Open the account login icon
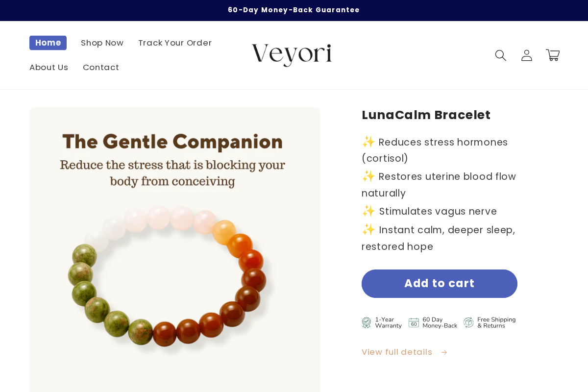The image size is (588, 392). click(x=527, y=55)
